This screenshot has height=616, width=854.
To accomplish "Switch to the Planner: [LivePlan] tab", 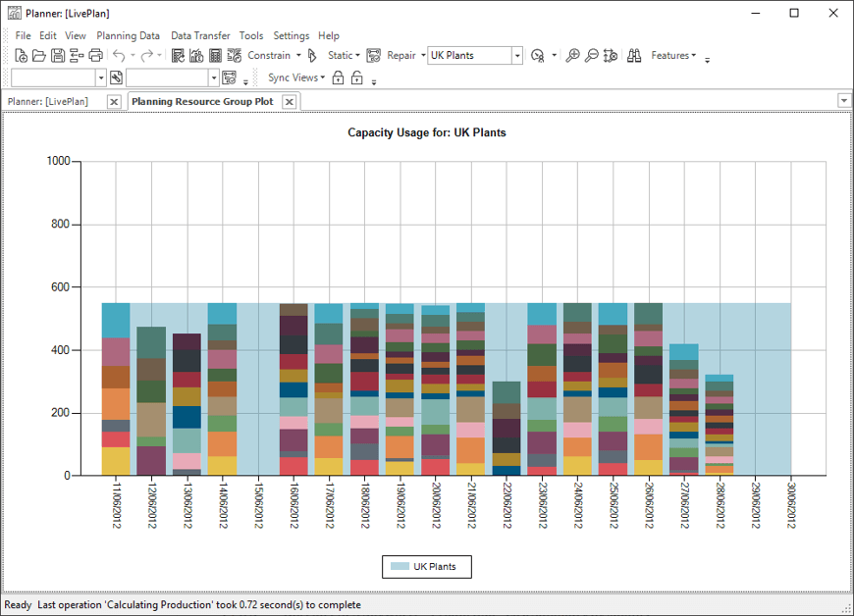I will (x=48, y=101).
